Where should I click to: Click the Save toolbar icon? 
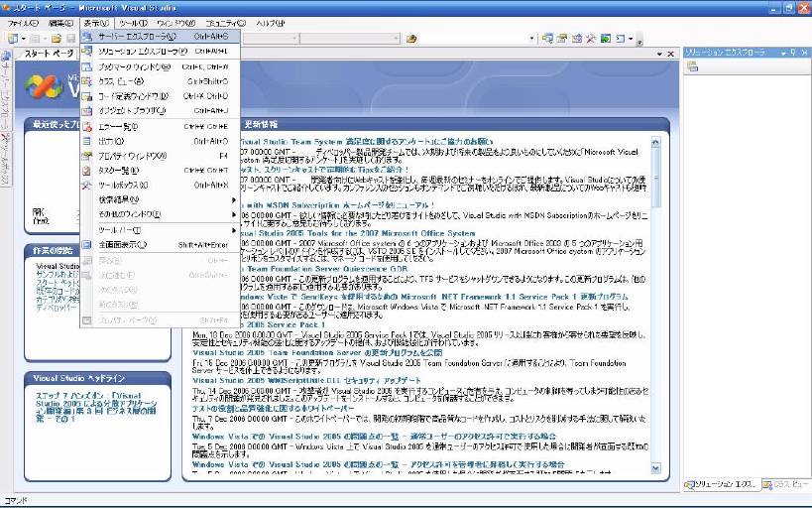[71, 39]
